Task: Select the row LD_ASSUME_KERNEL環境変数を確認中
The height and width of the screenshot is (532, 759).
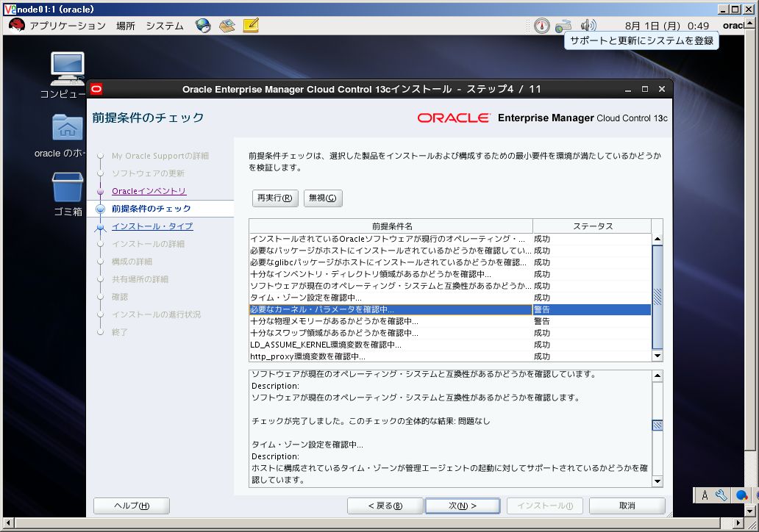Action: 450,345
